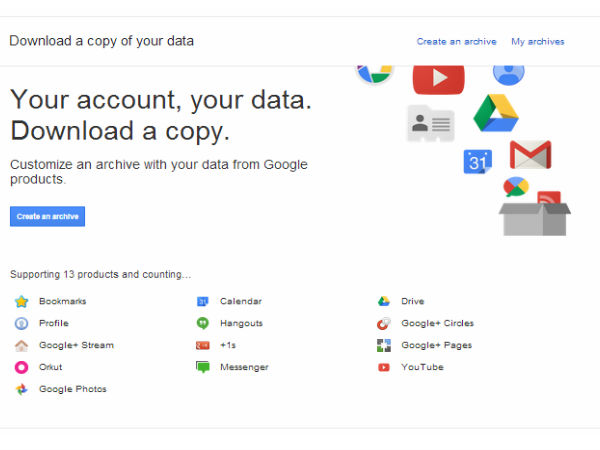Click the Google+ Stream house icon
This screenshot has width=600, height=450.
pos(21,345)
